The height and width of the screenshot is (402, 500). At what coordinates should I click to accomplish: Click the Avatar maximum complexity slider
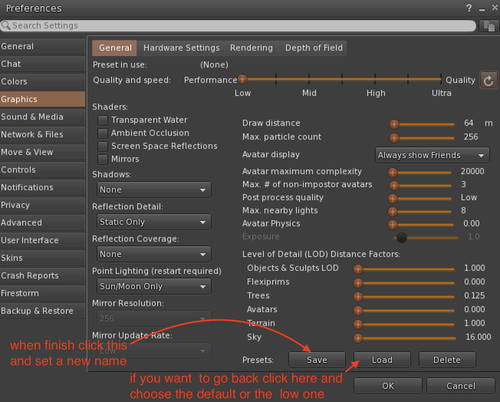420,173
